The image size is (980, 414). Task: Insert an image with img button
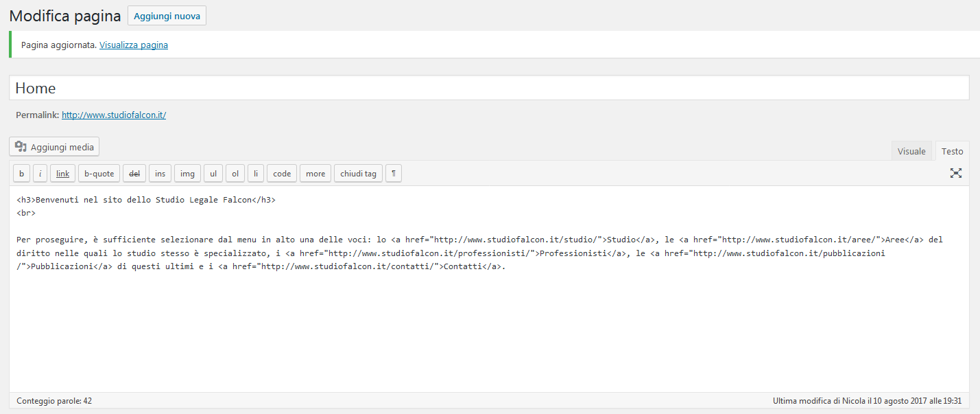pos(187,174)
